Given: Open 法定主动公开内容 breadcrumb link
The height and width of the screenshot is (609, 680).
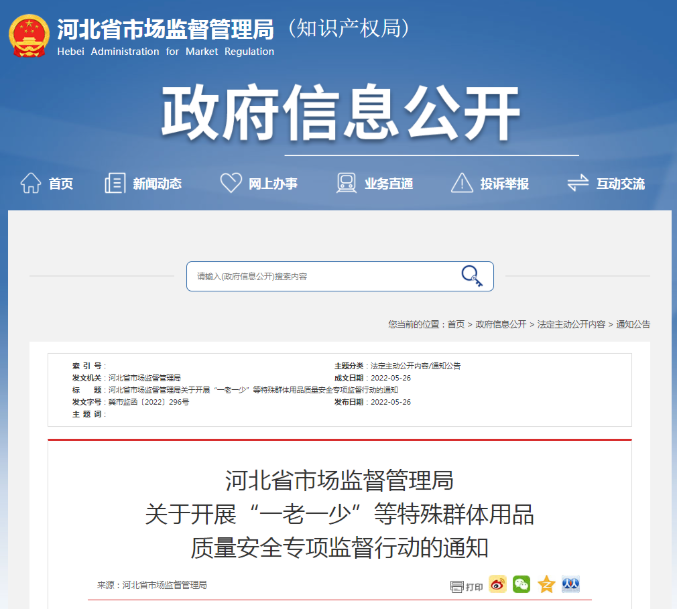Looking at the screenshot, I should pyautogui.click(x=571, y=325).
